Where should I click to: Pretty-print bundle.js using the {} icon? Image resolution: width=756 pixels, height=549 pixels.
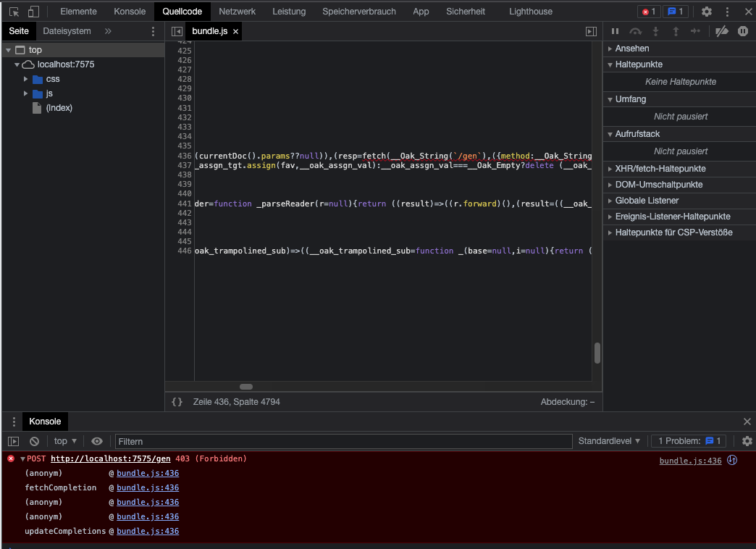click(x=177, y=401)
